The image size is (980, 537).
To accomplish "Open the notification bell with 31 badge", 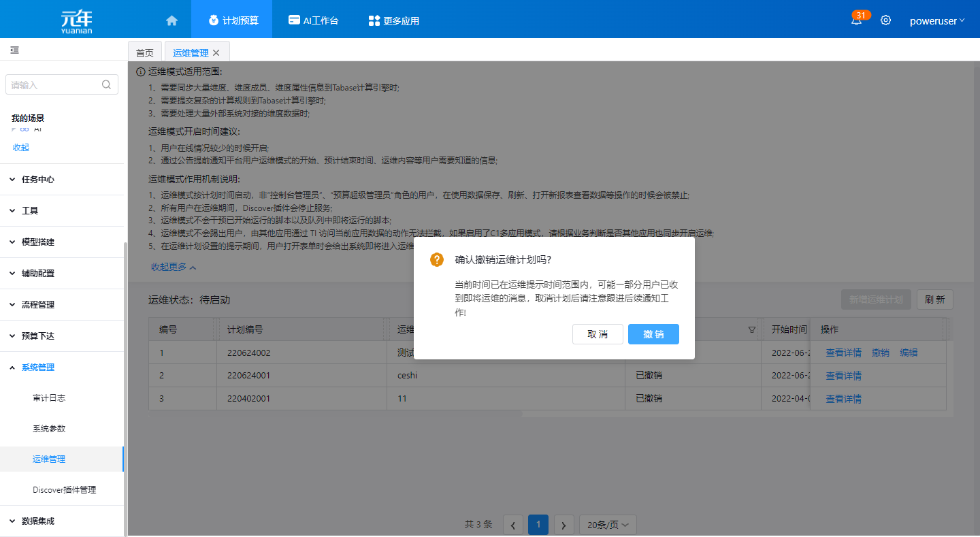I will click(856, 20).
